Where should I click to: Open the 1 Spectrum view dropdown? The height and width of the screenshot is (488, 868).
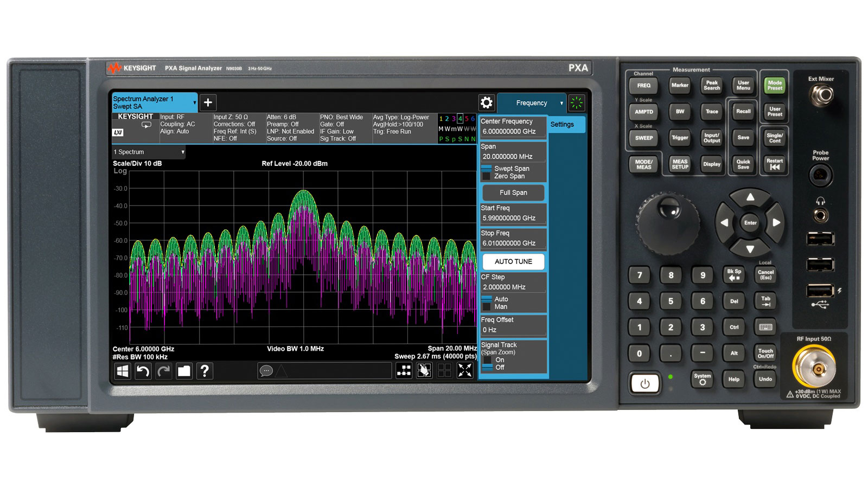click(149, 152)
